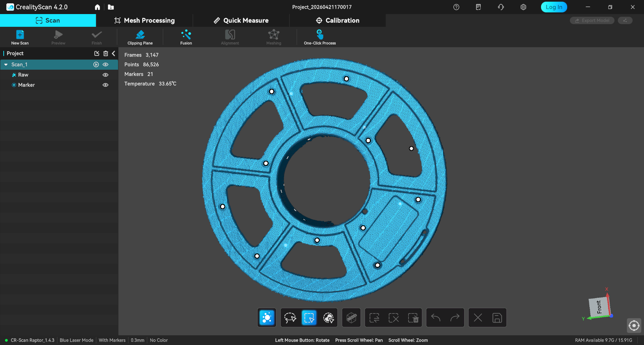The width and height of the screenshot is (644, 345).
Task: Start a New Scan
Action: coord(20,37)
